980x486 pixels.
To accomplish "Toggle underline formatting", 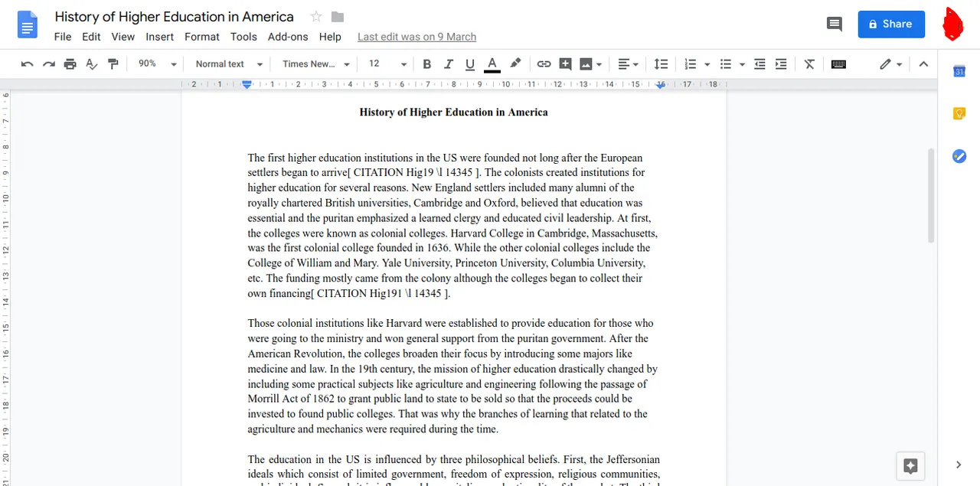I will click(470, 64).
